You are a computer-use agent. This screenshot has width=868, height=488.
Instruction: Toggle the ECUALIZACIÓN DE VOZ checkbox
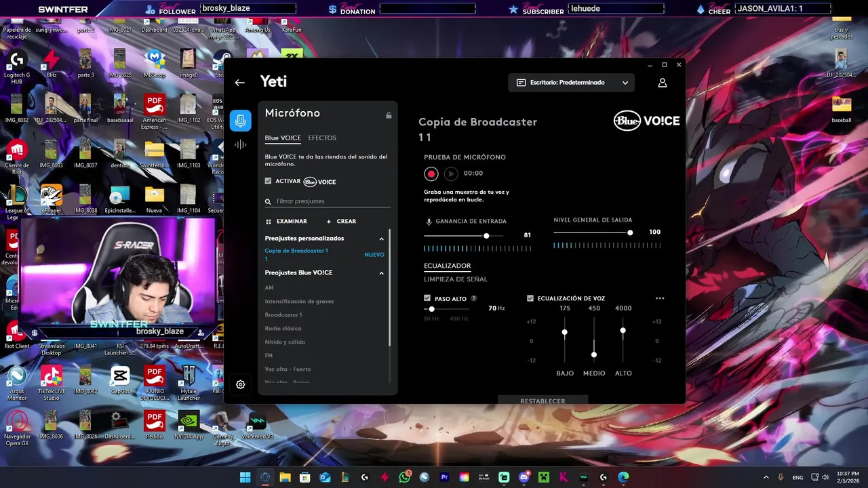(x=530, y=298)
